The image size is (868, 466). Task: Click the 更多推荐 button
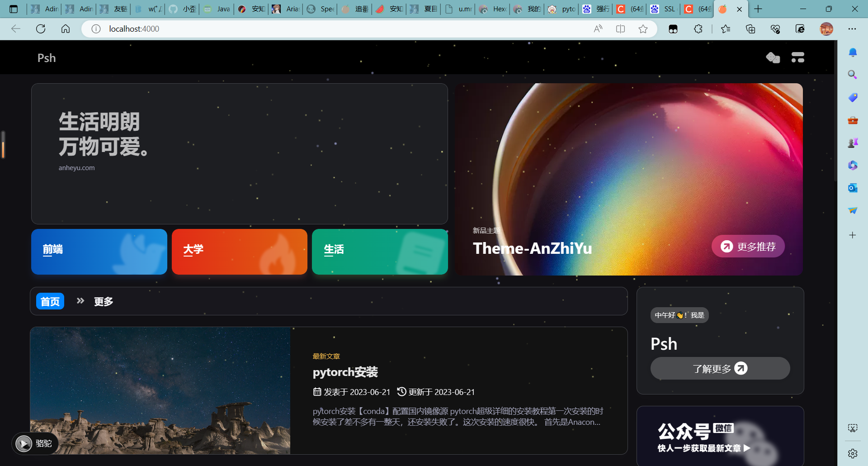[748, 247]
